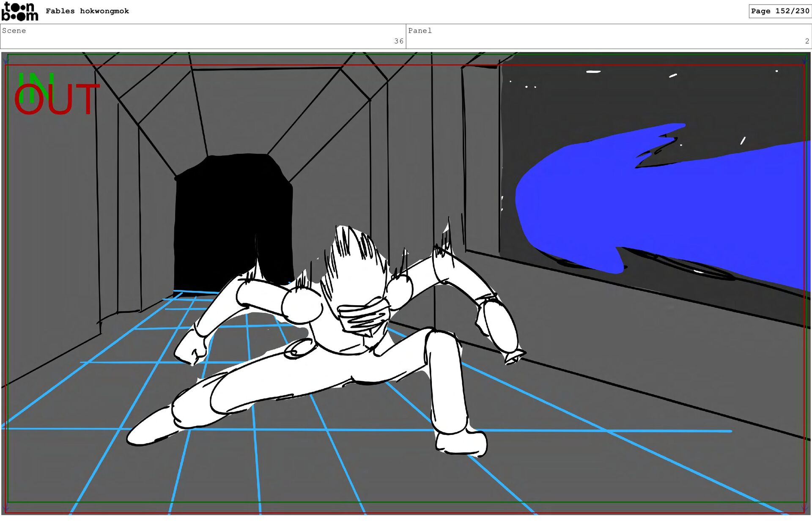
Task: Click the character's bent knee
Action: 442,340
